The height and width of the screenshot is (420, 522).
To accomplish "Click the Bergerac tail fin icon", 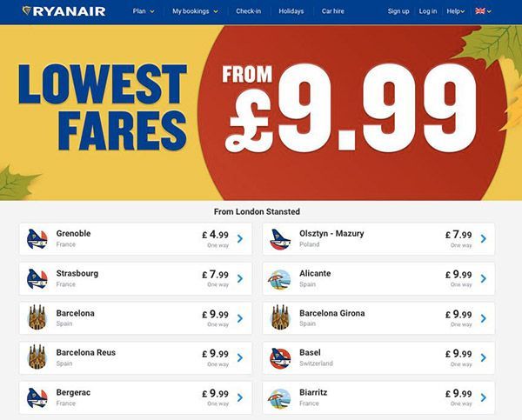I will coord(37,397).
